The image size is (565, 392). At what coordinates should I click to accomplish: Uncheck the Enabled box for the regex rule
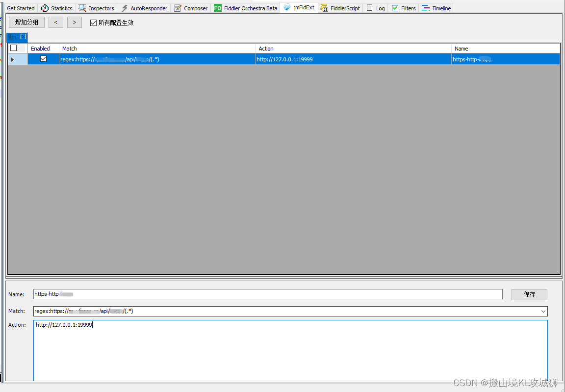[43, 59]
